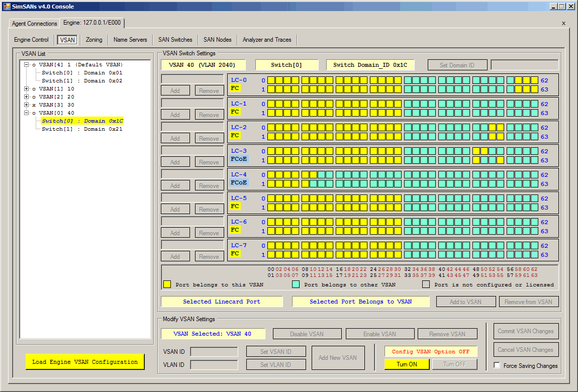
Task: Click last port square in LC-7 row 1
Action: tap(534, 255)
